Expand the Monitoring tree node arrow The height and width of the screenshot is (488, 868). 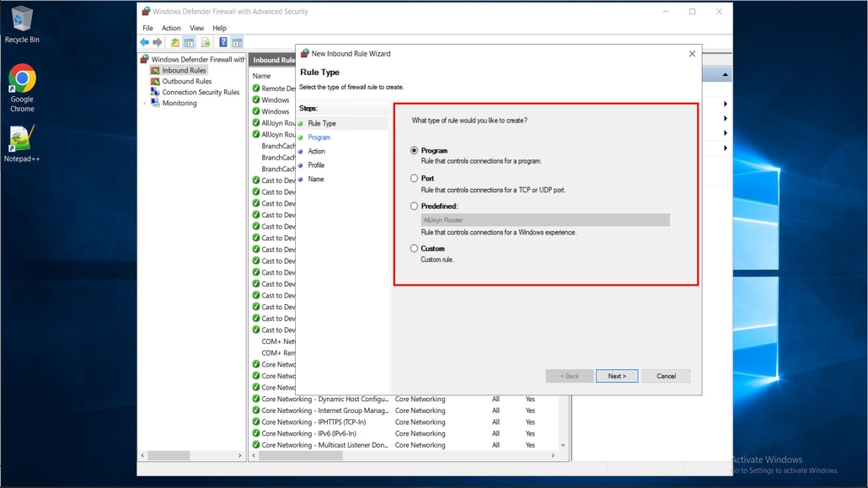[144, 104]
